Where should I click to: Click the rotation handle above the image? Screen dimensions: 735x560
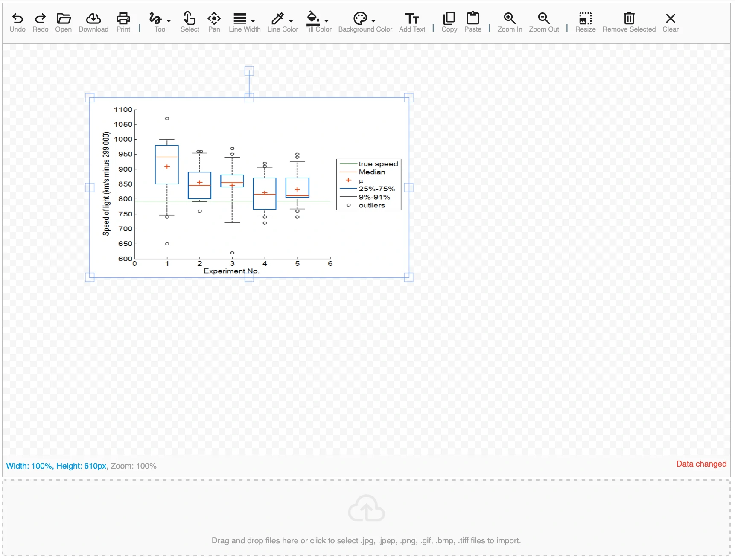click(x=249, y=71)
